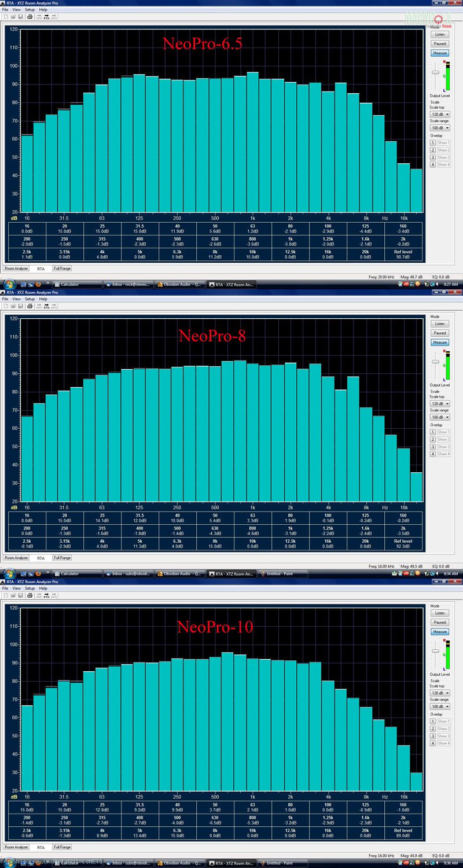Click the New file icon in NeoPro-6.5 window
The height and width of the screenshot is (868, 463).
(6, 17)
